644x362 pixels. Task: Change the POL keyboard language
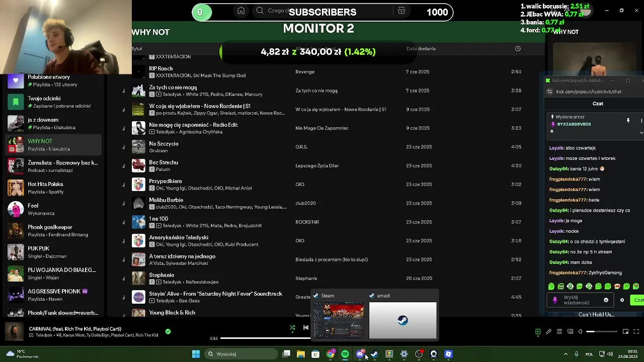click(589, 354)
